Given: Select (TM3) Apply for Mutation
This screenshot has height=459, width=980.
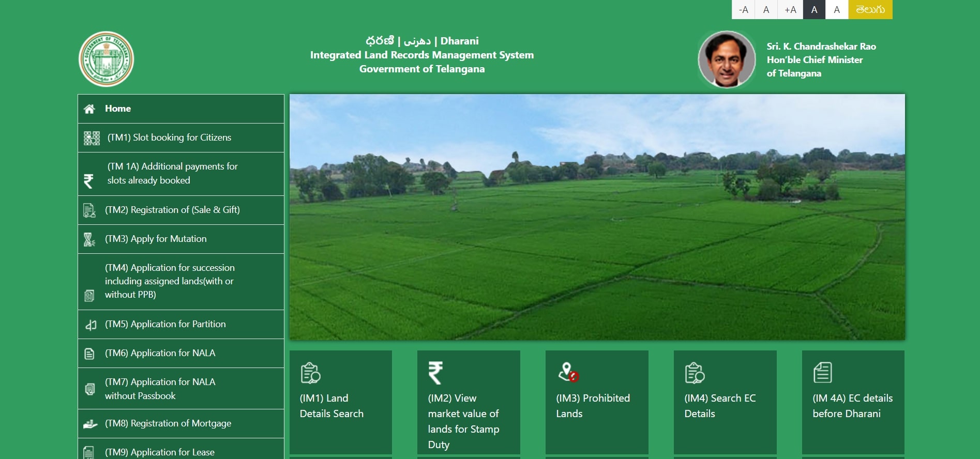Looking at the screenshot, I should pyautogui.click(x=181, y=239).
